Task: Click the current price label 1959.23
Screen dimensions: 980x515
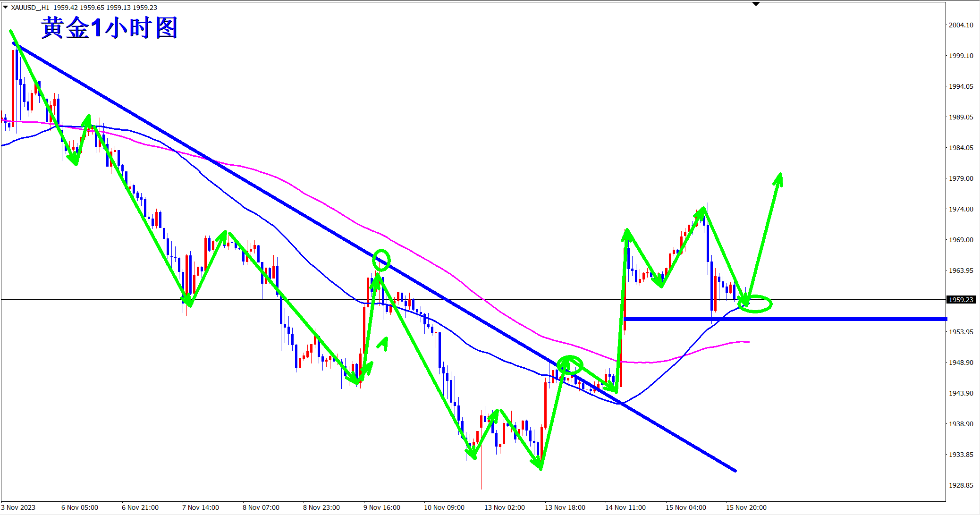Action: [961, 300]
